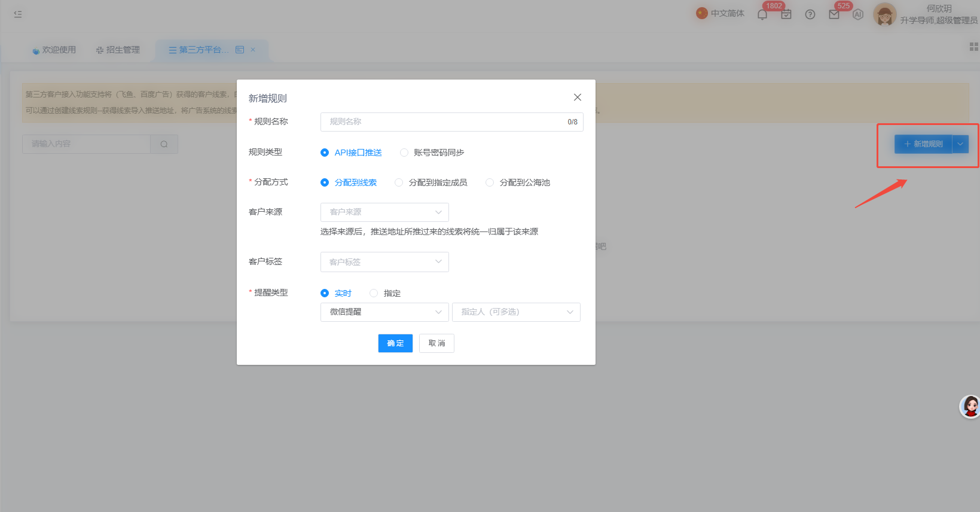Click the 确定 button

[395, 343]
